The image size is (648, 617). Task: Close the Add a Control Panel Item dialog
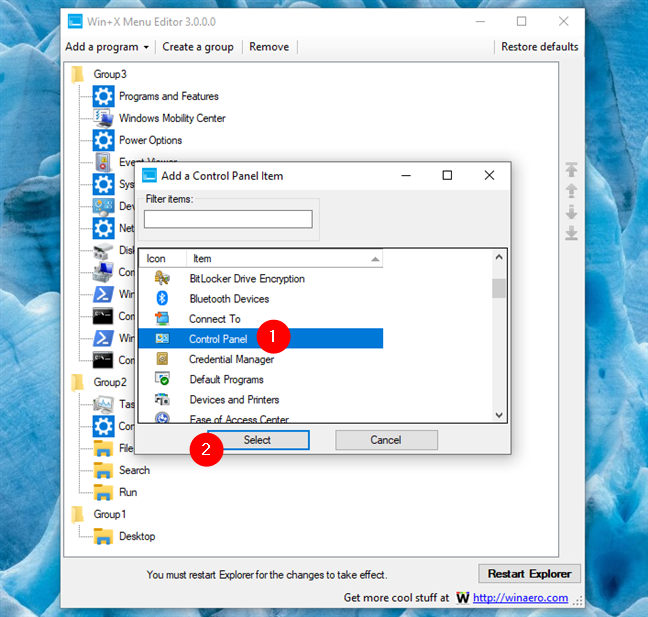click(489, 175)
